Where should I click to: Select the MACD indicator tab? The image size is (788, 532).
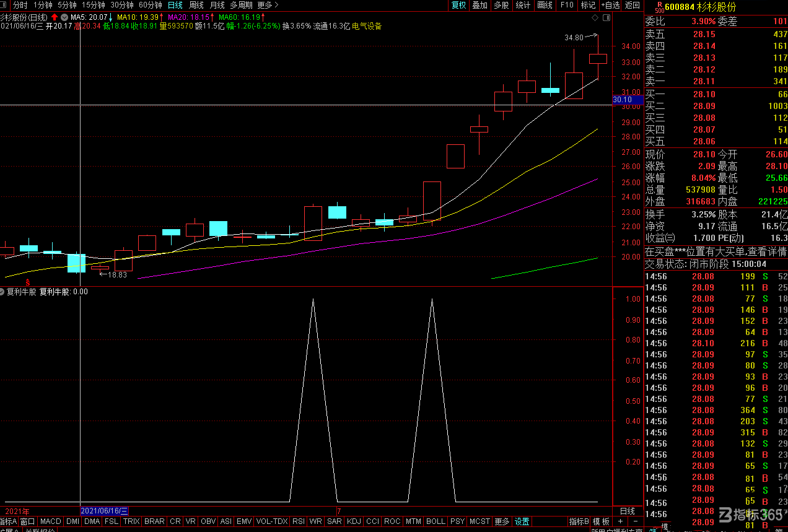point(51,521)
